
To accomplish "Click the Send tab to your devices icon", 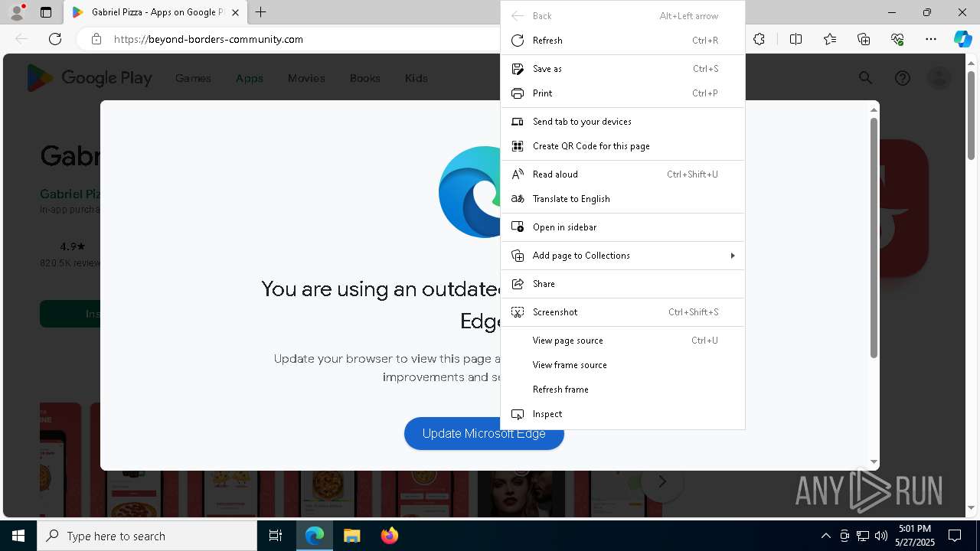I will 518,122.
